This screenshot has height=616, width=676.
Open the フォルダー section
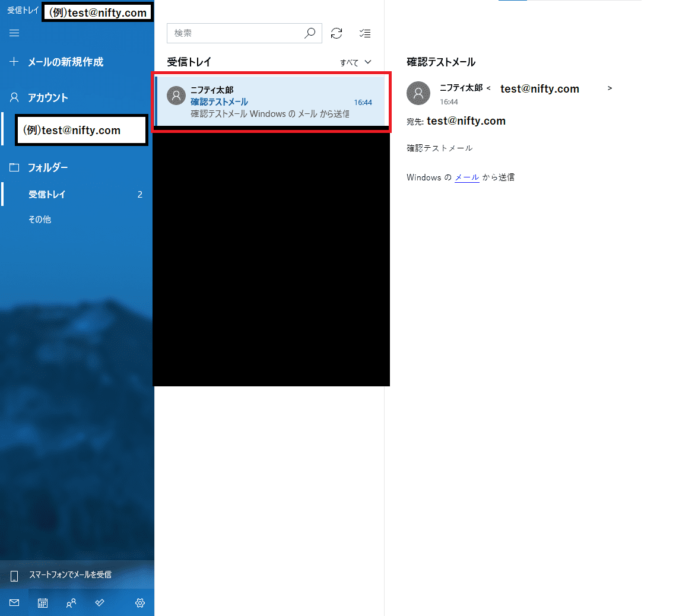(x=47, y=168)
